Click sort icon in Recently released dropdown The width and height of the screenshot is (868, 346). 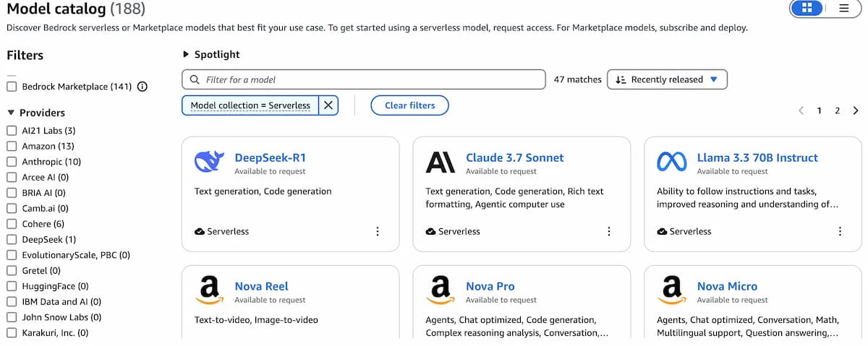coord(621,79)
